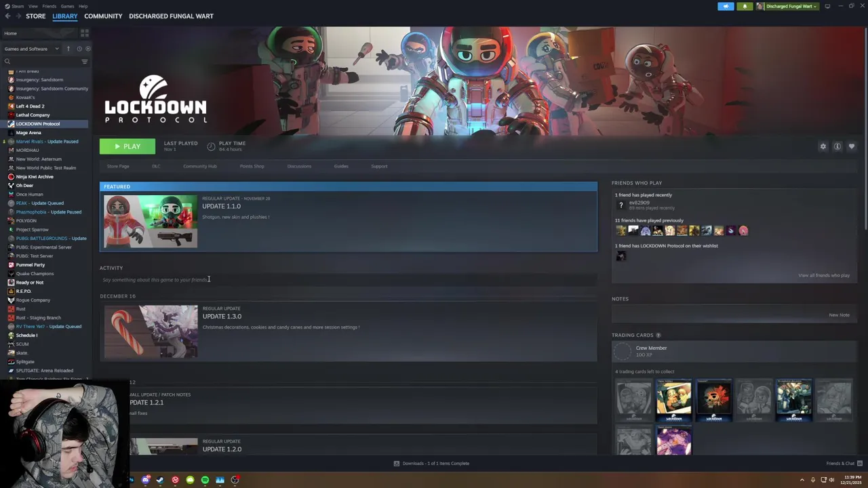Open featured UPDATE 1.1.0 thumbnail

point(151,221)
